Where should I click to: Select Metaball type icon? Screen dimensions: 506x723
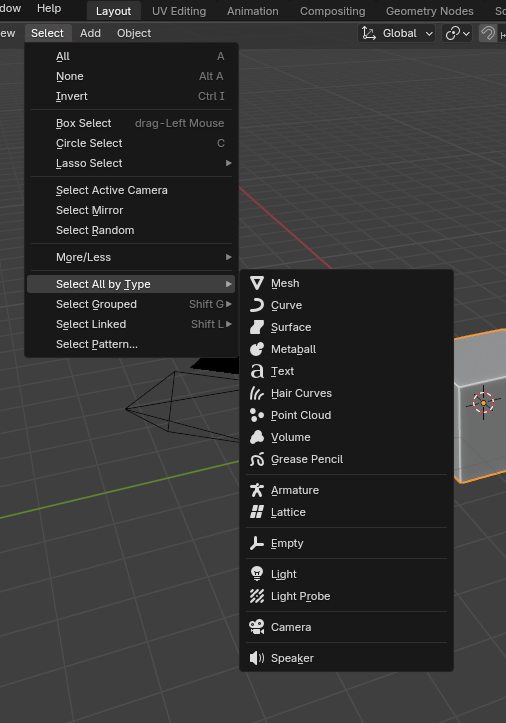click(257, 349)
